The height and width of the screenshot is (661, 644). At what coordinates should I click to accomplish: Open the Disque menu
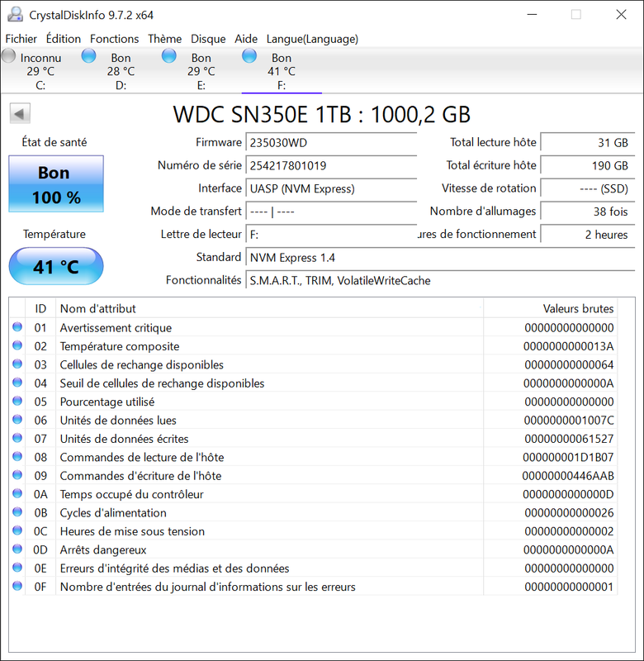point(208,39)
